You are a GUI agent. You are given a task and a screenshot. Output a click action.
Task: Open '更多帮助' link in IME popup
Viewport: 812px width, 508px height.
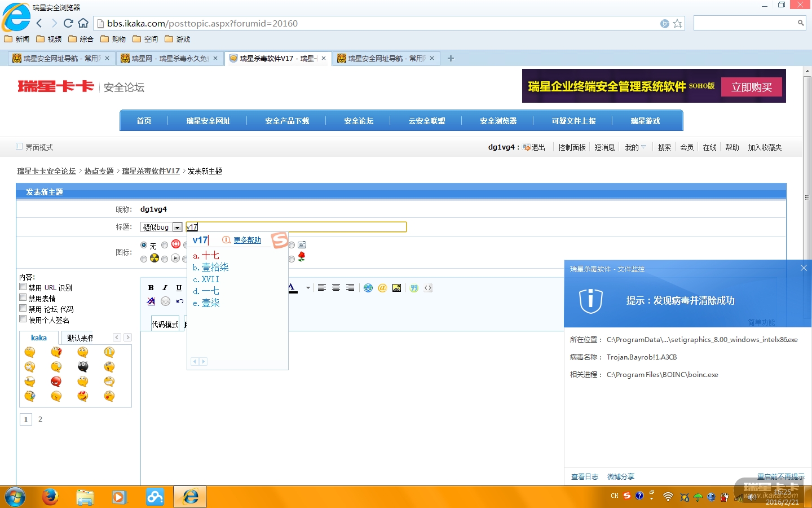[x=247, y=240]
